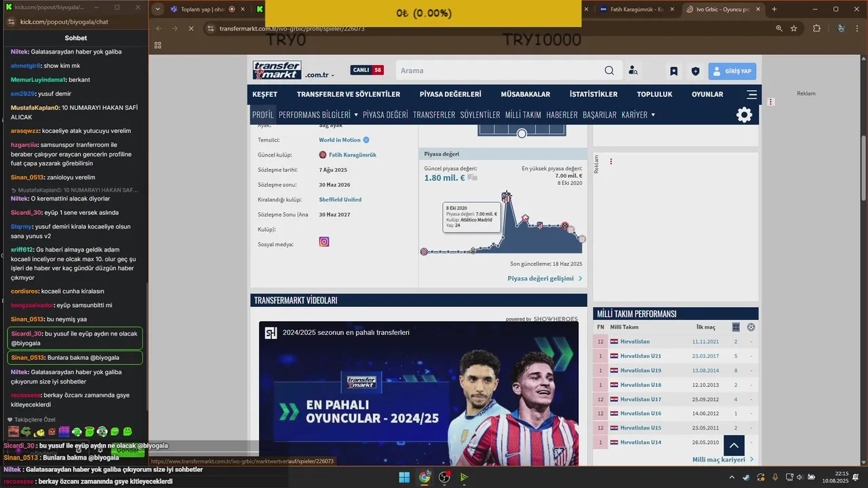Open the Milli maç kariyeri link
Viewport: 868px width, 488px height.
(x=723, y=460)
